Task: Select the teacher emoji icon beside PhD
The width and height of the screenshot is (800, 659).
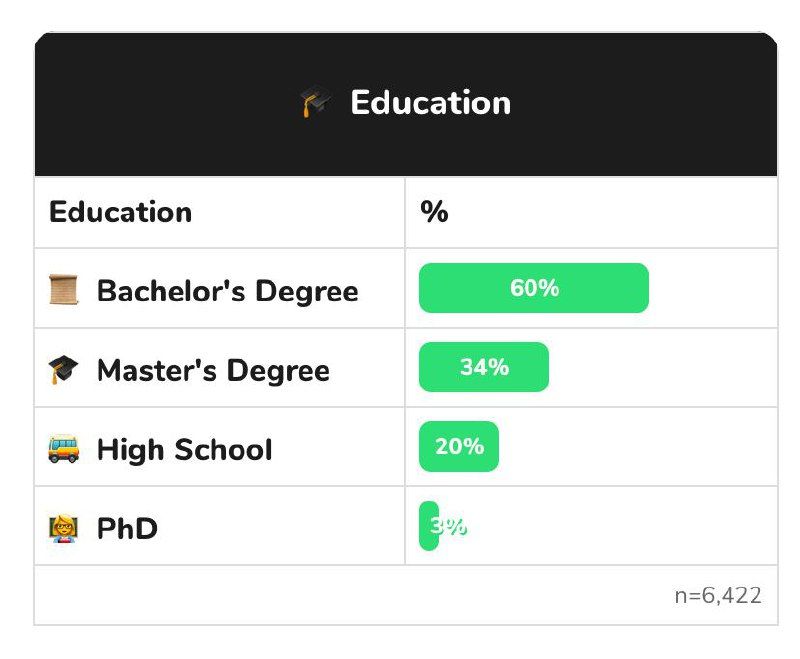Action: click(x=63, y=528)
